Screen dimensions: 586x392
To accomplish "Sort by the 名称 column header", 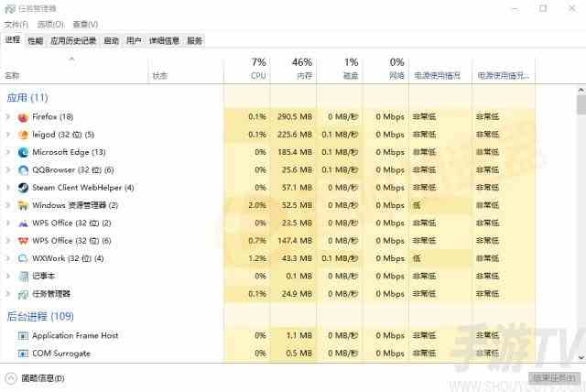I will (x=74, y=71).
